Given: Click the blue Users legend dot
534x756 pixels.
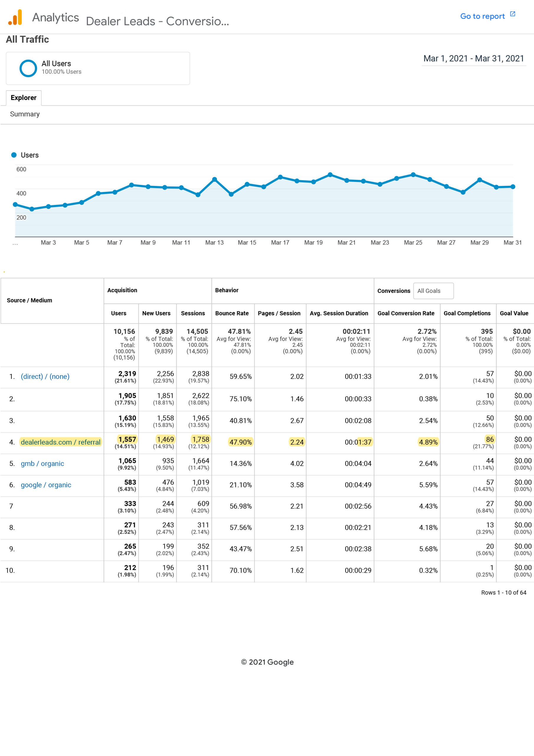Looking at the screenshot, I should pos(14,155).
